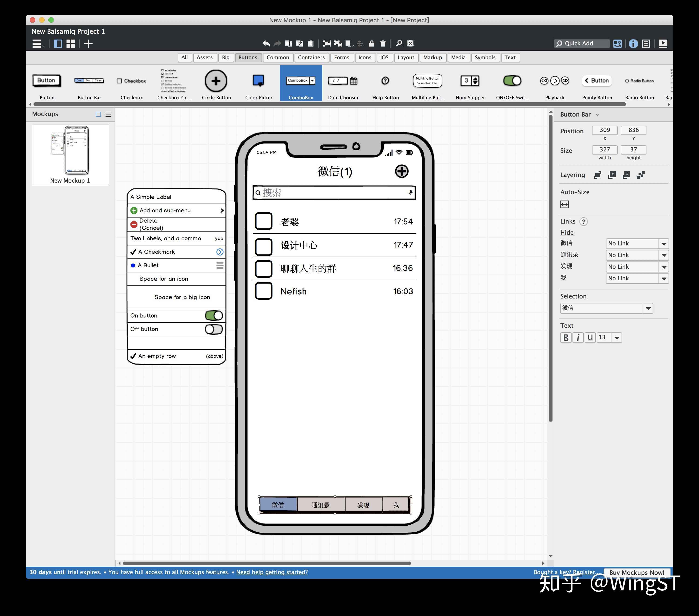Open the Mockups panel list menu
Viewport: 699px width, 616px height.
(x=108, y=114)
